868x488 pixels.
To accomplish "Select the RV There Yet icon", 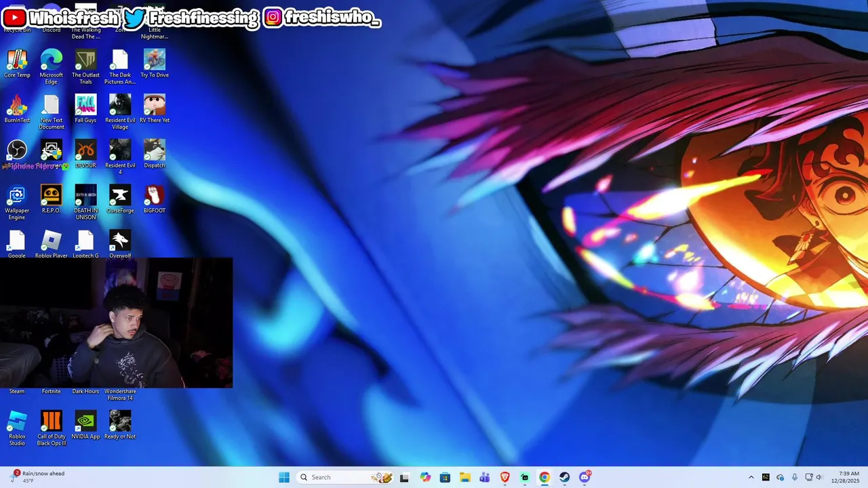I will 155,108.
